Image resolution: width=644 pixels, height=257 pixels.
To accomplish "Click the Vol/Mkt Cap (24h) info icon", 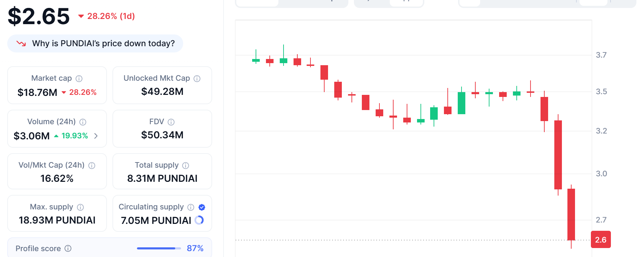I will tap(92, 166).
